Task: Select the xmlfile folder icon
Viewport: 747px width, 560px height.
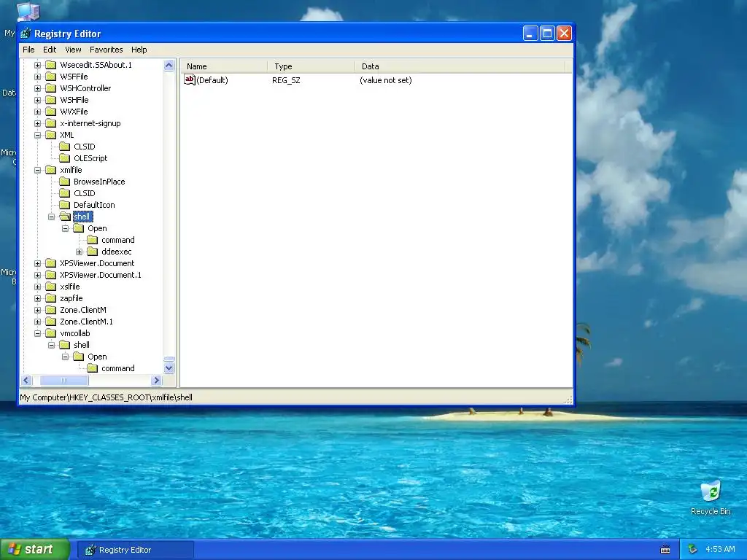Action: point(50,170)
